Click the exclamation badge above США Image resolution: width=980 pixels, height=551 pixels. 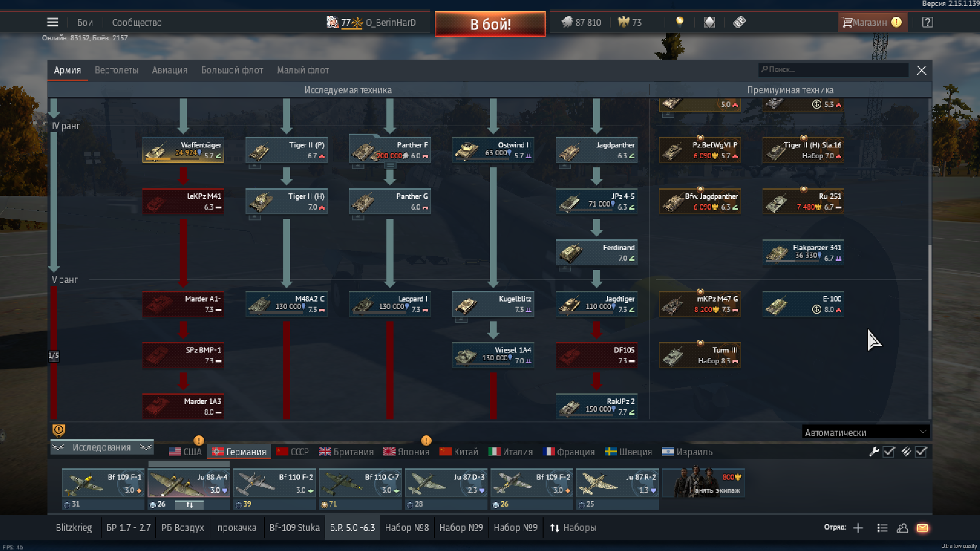point(199,440)
